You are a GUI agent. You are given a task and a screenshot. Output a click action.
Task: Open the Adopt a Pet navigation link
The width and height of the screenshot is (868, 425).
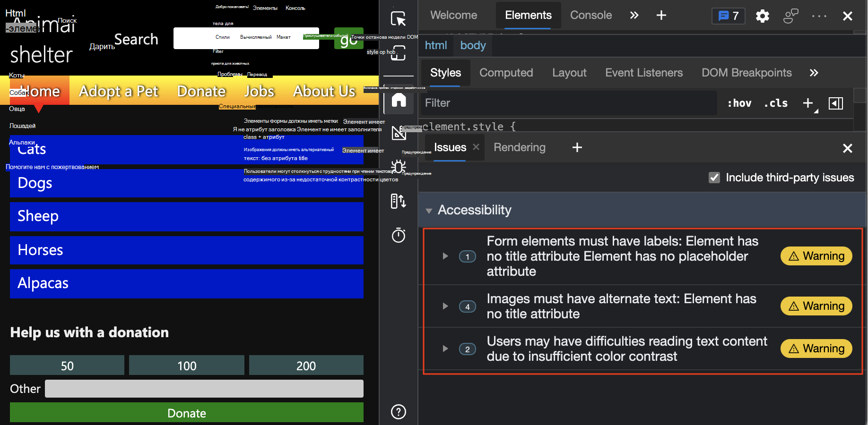tap(118, 91)
